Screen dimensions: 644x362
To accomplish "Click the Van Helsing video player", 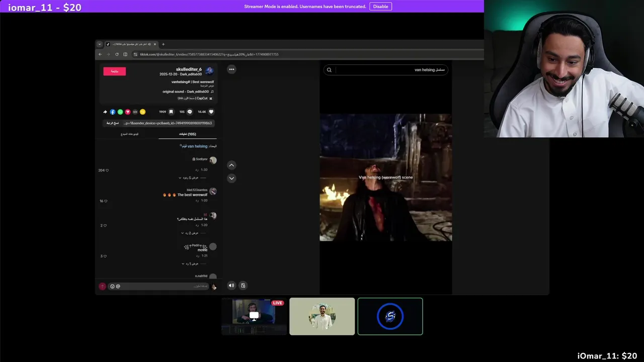I will 386,177.
